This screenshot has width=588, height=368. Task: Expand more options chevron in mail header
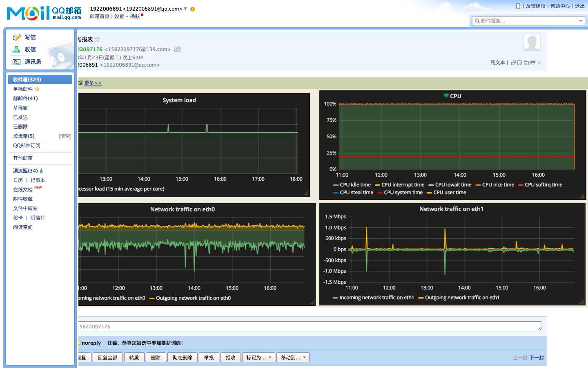(539, 63)
